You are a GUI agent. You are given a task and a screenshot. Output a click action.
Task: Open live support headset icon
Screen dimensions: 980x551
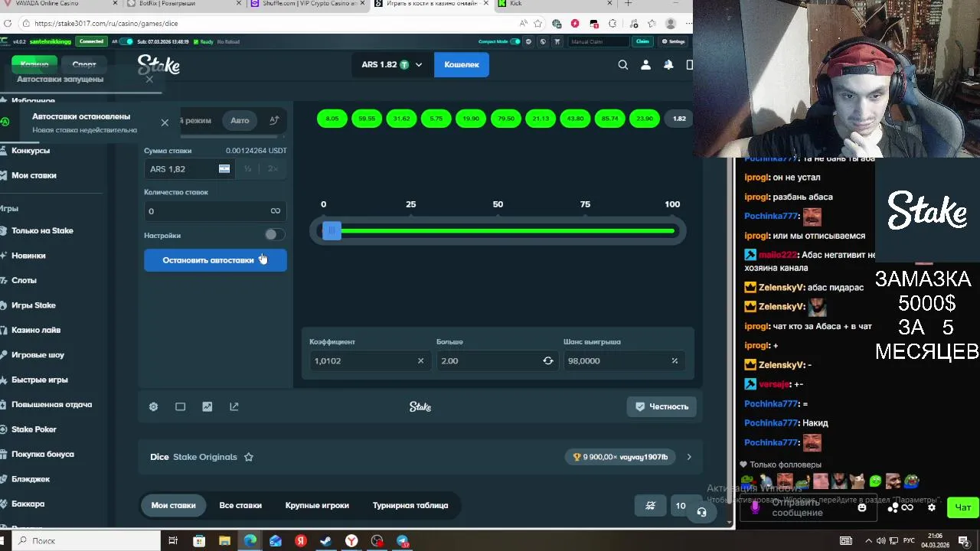click(x=701, y=512)
